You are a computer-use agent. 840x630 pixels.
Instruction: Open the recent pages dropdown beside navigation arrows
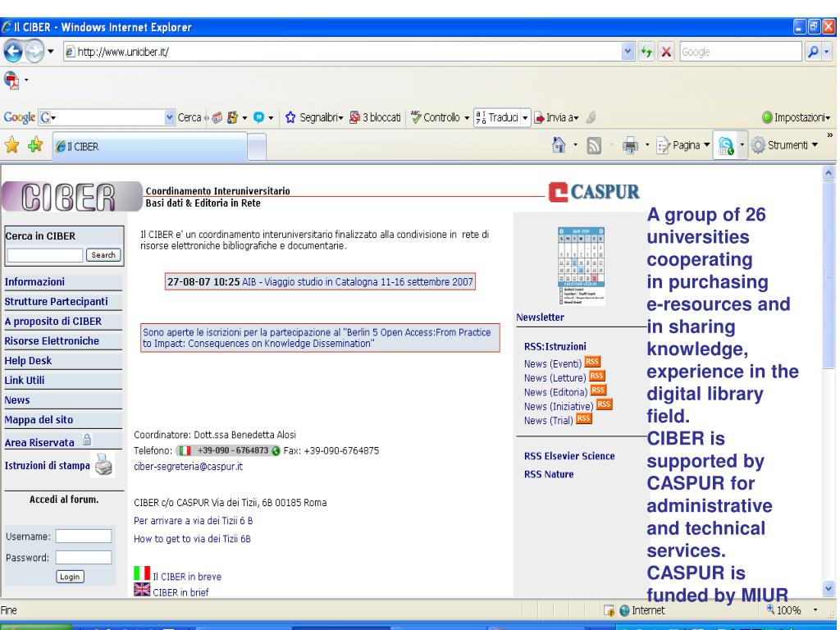coord(51,52)
